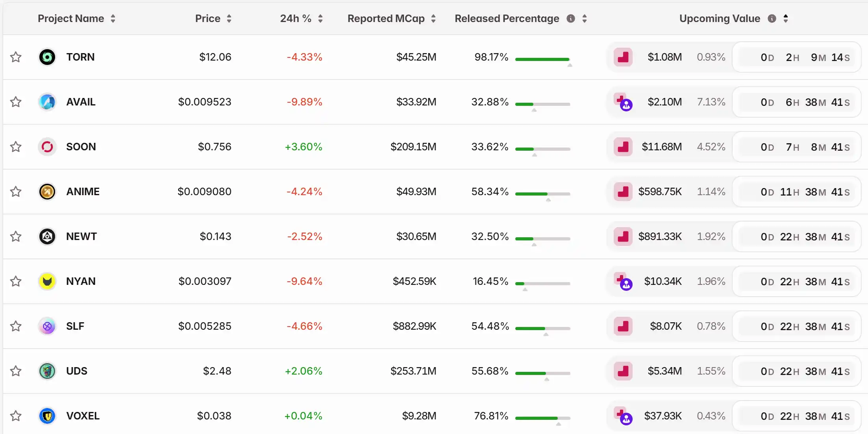Click the UDS token logo icon
Viewport: 868px width, 434px height.
coord(47,371)
